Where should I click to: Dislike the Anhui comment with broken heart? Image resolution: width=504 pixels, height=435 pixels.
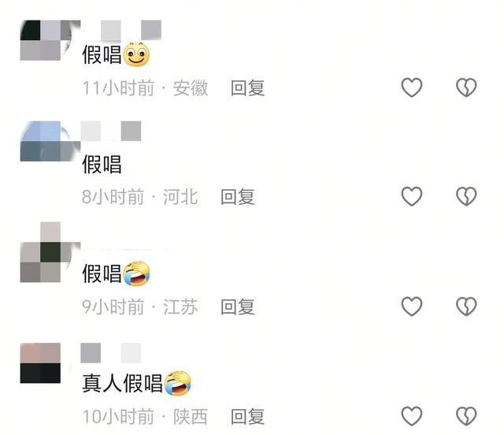[x=466, y=87]
